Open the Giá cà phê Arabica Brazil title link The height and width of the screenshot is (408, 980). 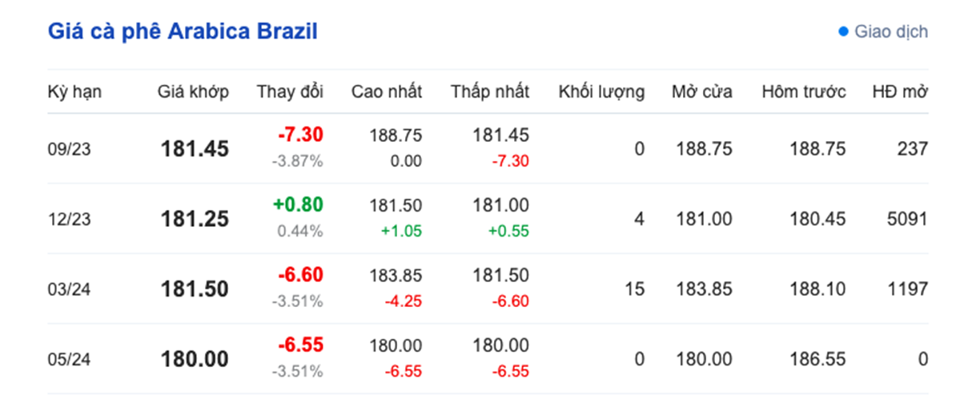(x=183, y=31)
